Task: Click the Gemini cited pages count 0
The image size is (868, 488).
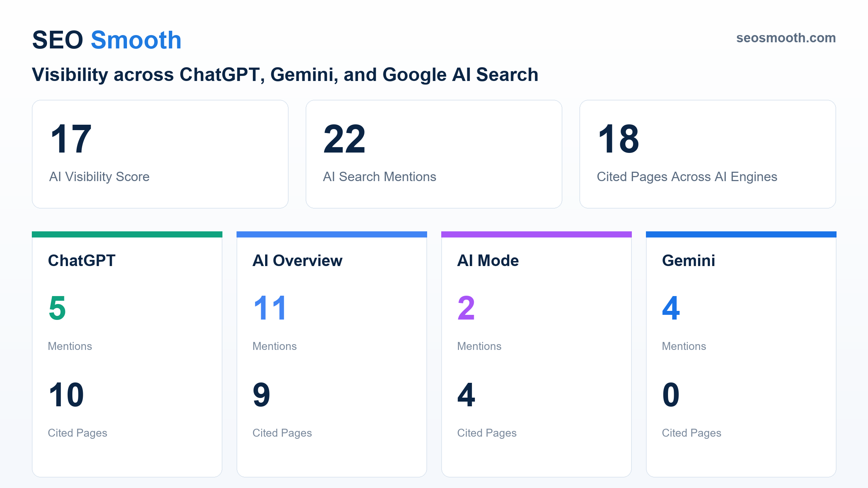Action: point(671,395)
